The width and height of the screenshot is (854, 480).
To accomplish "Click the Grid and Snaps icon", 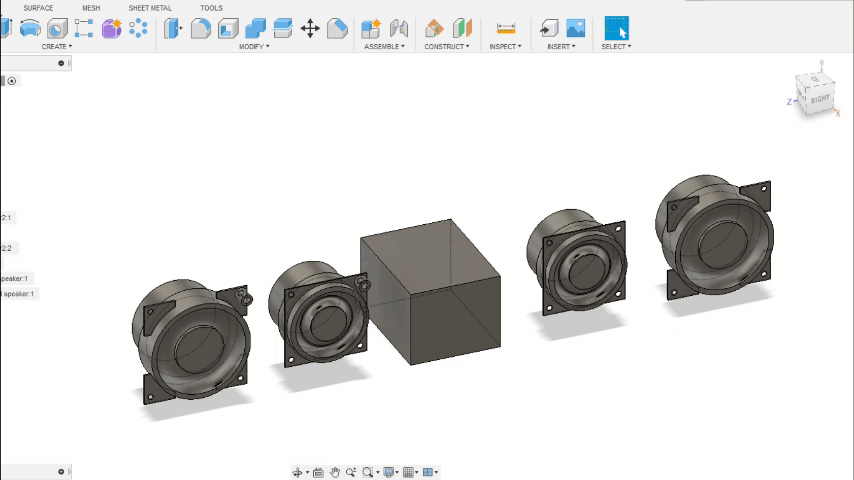I will [x=408, y=472].
